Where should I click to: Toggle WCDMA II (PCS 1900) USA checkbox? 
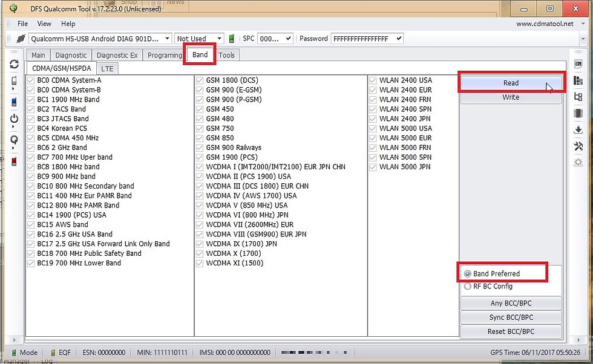pyautogui.click(x=200, y=177)
